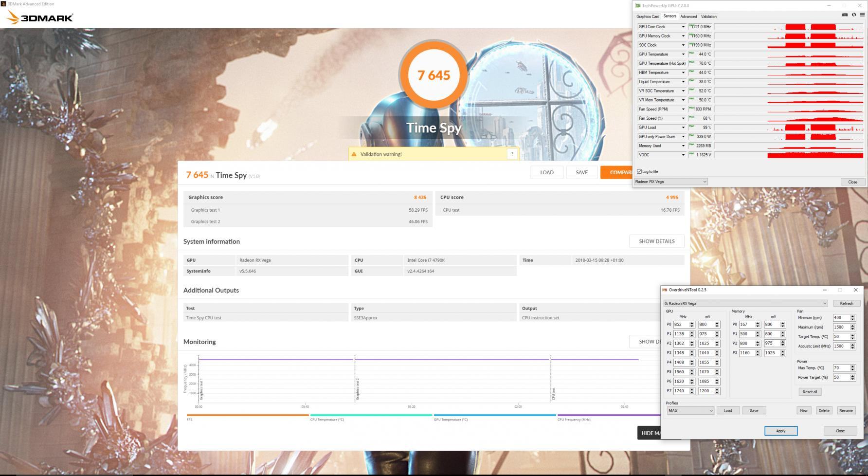Click the 3DMark logo
This screenshot has height=476, width=868.
(x=40, y=18)
